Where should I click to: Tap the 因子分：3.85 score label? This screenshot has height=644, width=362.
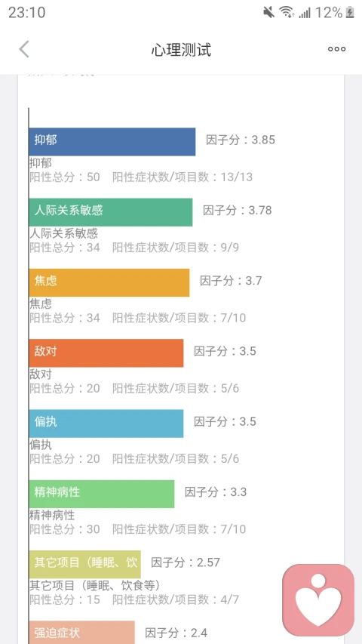tap(241, 140)
